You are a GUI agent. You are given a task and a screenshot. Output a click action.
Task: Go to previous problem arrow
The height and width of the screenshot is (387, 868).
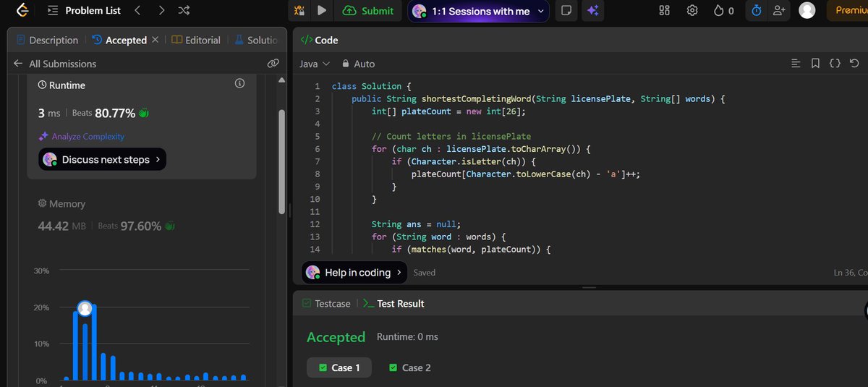137,10
